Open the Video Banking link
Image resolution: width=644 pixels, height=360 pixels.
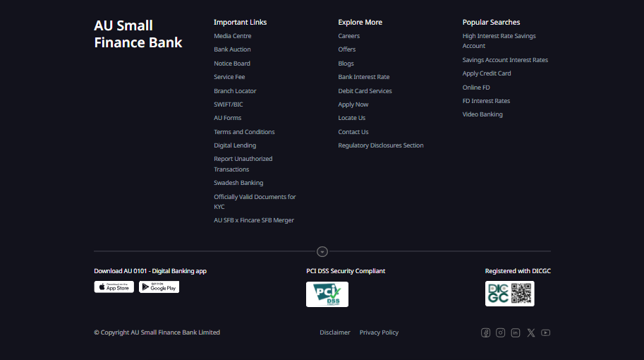tap(482, 114)
